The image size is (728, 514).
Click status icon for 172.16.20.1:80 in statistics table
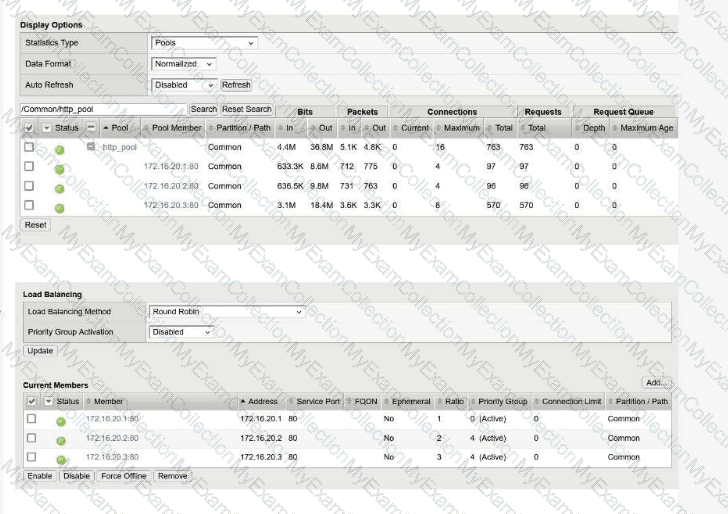59,169
